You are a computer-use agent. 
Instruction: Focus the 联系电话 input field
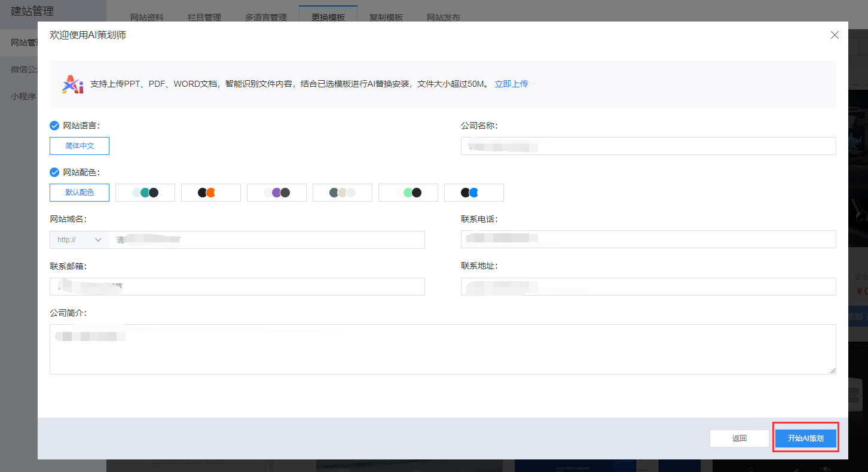pos(649,239)
